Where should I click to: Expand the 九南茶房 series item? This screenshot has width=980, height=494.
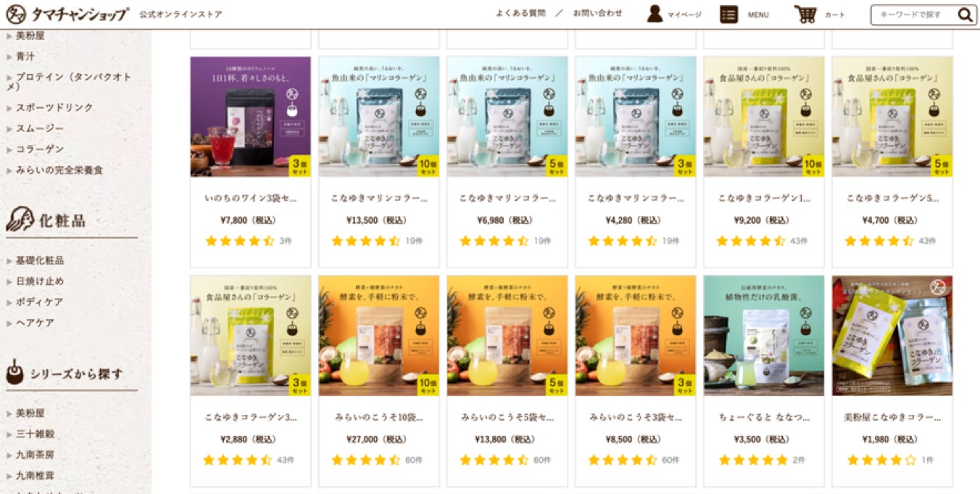tap(35, 456)
